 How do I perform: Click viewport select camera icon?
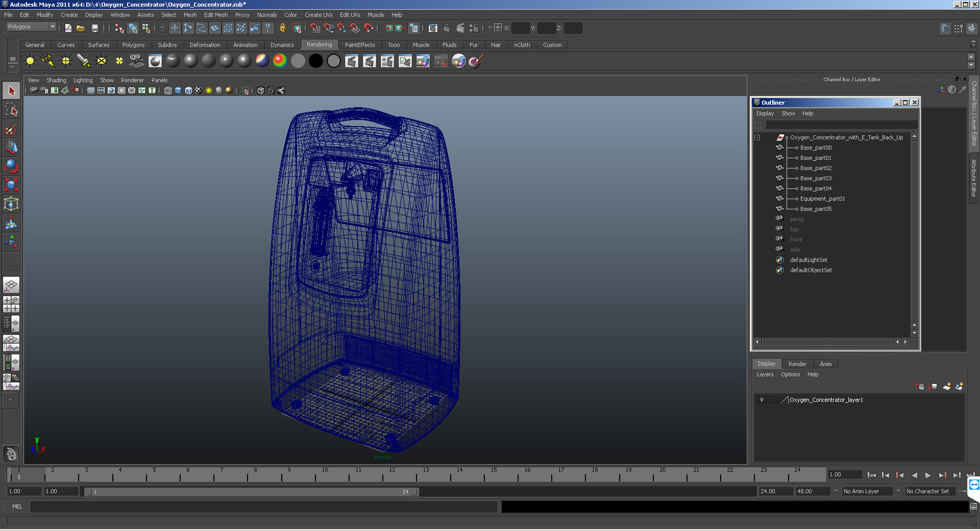pos(34,90)
